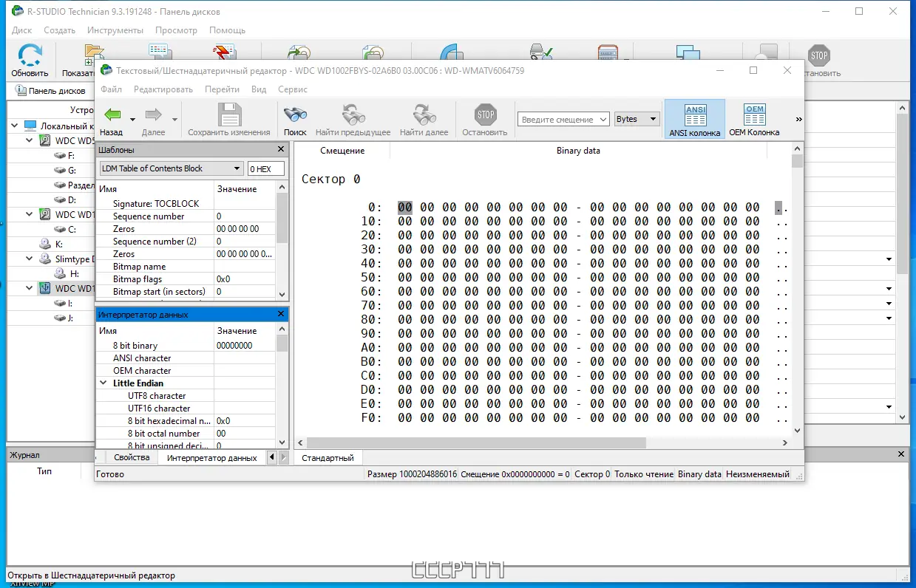Click R-STUDIO main window title icon
This screenshot has width=916, height=588.
point(17,11)
